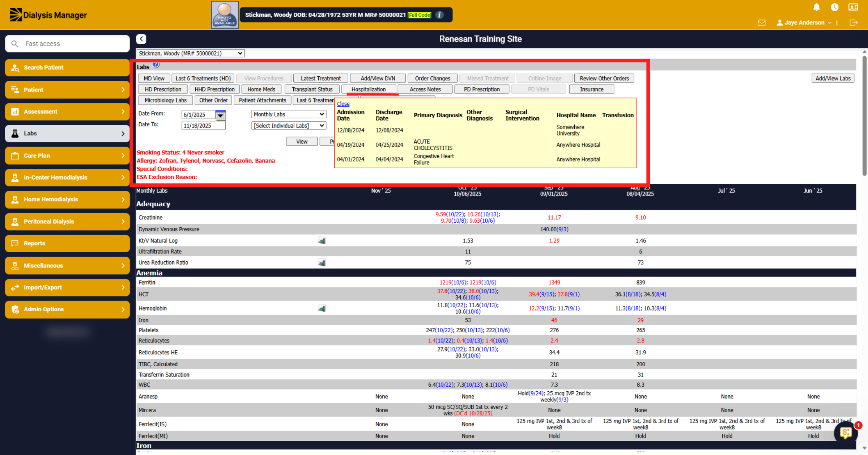Screen dimensions: 868x455
Task: Open the Admin Options menu
Action: (67, 309)
